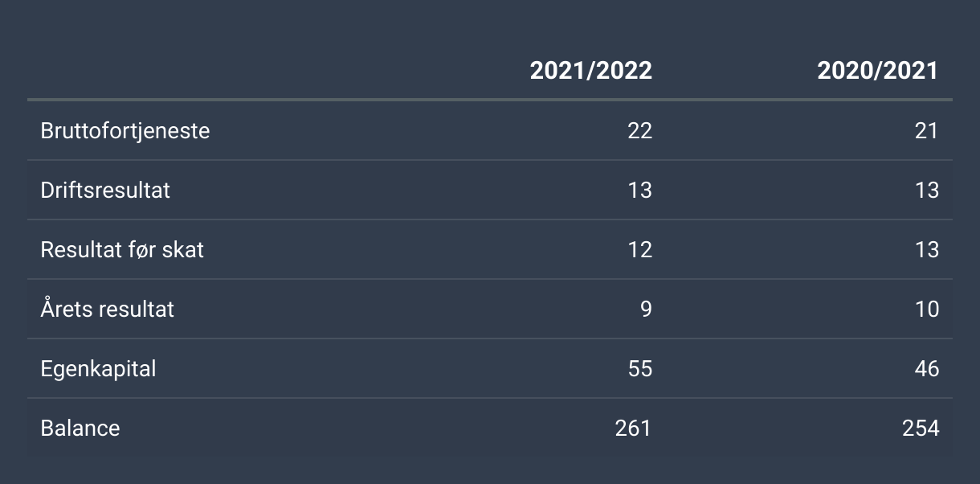Select Egenkapital value 46

pos(926,368)
